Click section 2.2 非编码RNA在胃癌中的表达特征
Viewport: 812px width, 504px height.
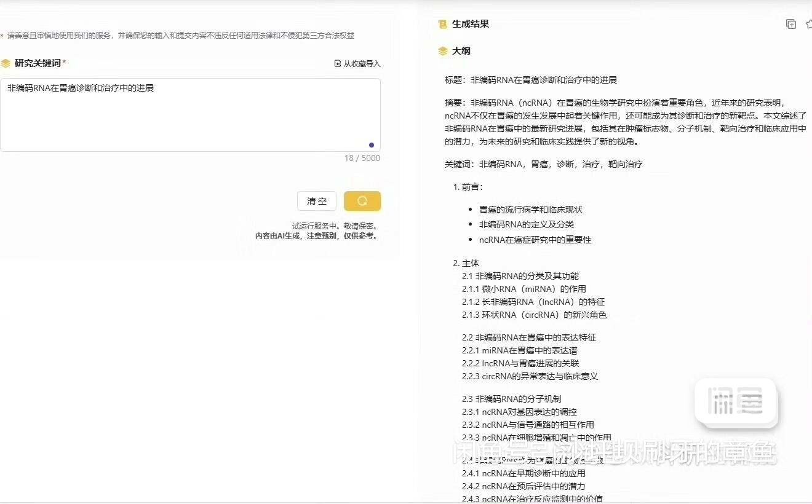(x=529, y=337)
